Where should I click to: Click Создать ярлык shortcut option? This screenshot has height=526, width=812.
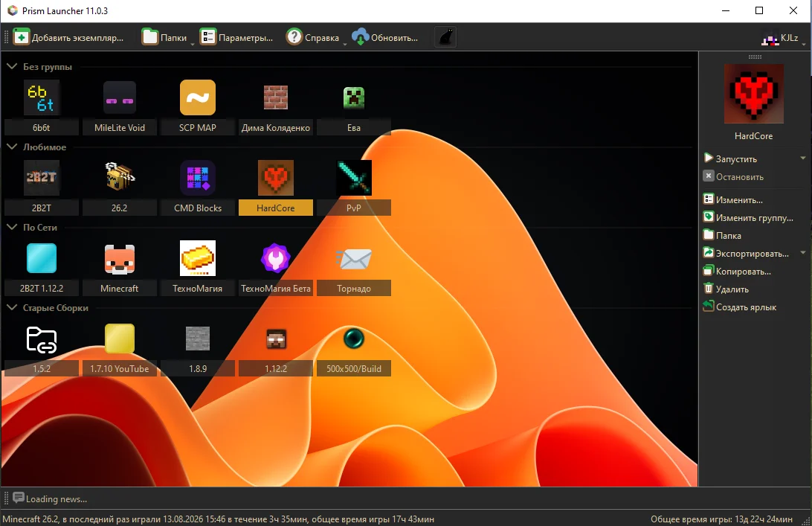tap(740, 307)
